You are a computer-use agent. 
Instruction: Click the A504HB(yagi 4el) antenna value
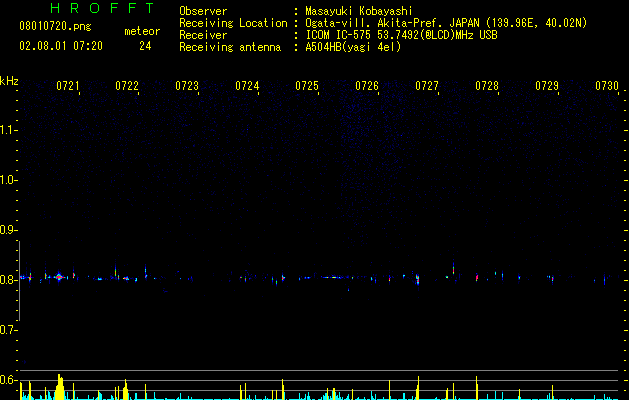(x=353, y=47)
